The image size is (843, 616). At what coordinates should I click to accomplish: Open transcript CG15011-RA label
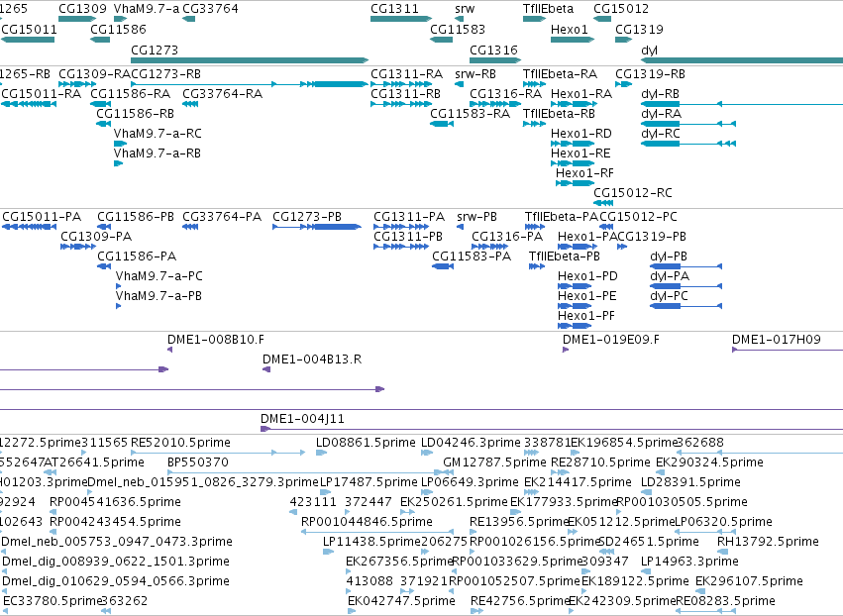click(x=41, y=93)
